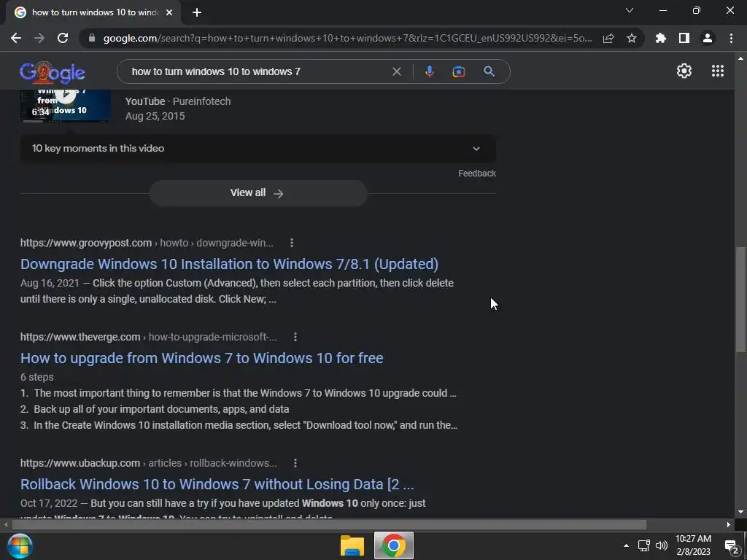Open the Windows Start menu

point(19,545)
